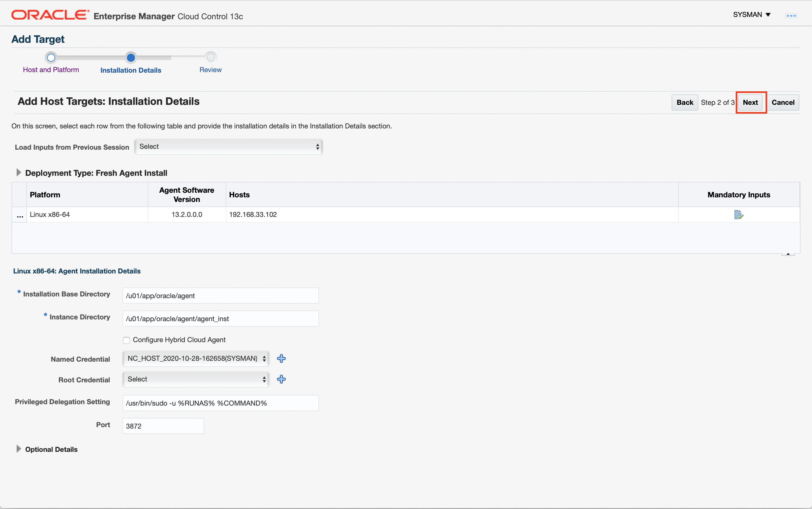Open the Root Credential dropdown
The image size is (812, 509).
click(196, 379)
